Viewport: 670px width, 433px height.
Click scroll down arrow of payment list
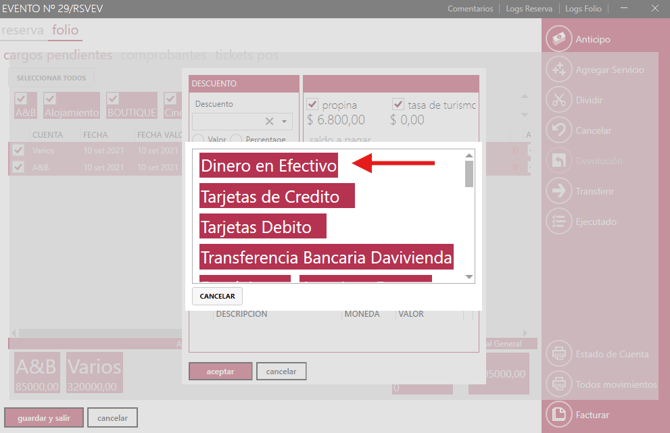[x=470, y=277]
